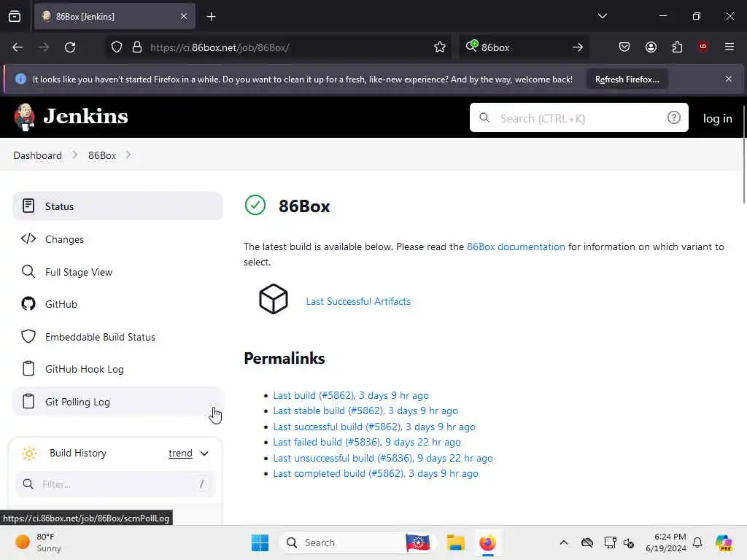
Task: Open Embeddable Build Status
Action: [x=117, y=337]
